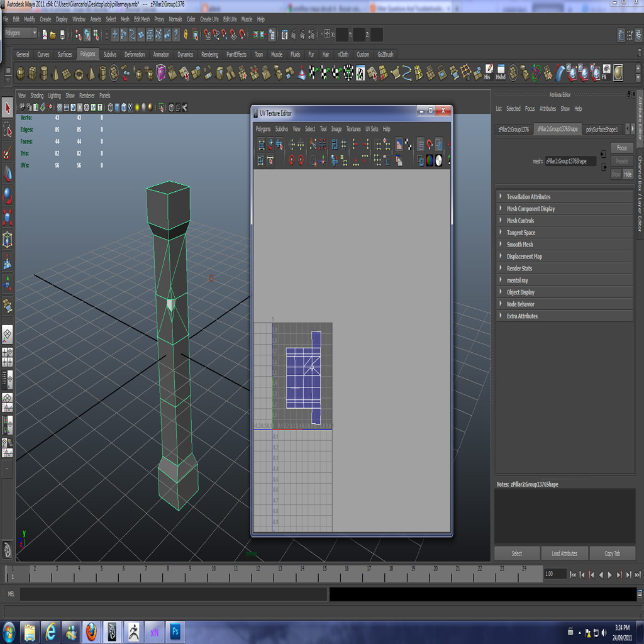Toggle display image icon in UV editor
The height and width of the screenshot is (644, 644).
(399, 145)
